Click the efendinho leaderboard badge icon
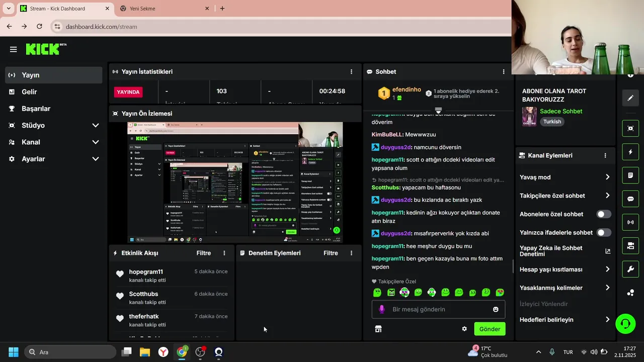This screenshot has width=644, height=362. (x=384, y=93)
